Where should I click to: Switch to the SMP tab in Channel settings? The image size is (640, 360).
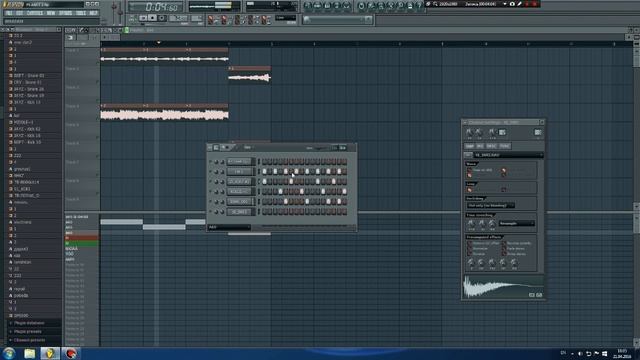[x=469, y=146]
